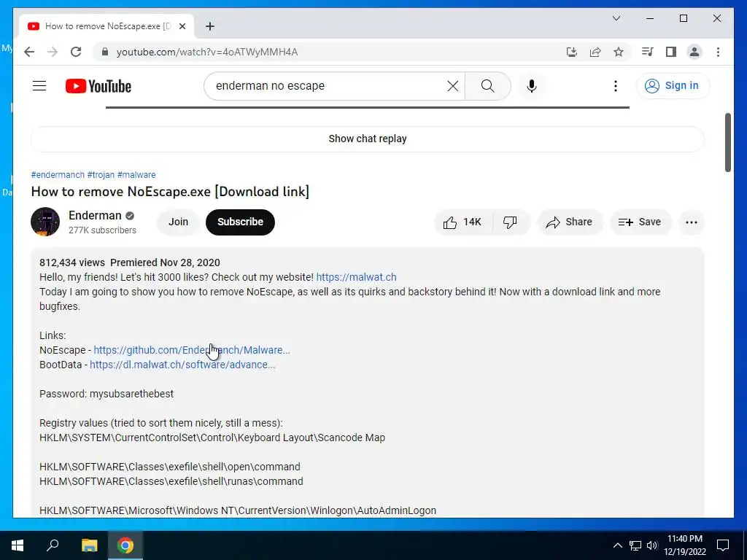Bookmark this tab with star icon
This screenshot has height=560, width=747.
click(619, 52)
